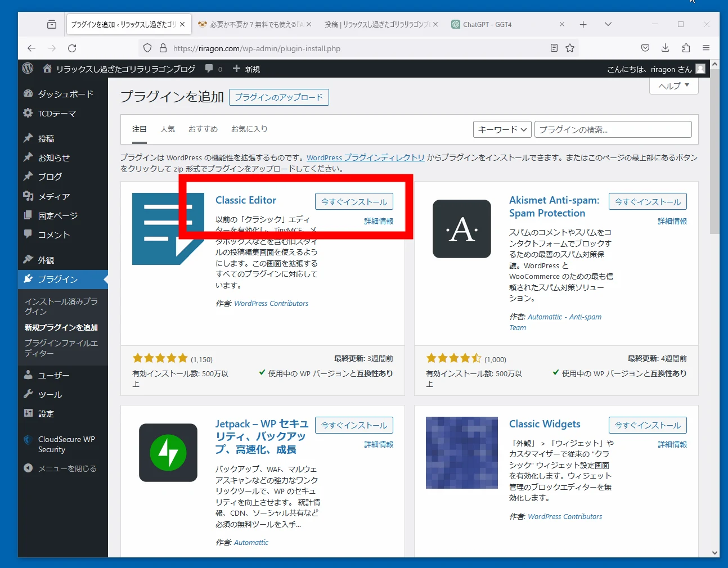The image size is (728, 568).
Task: Open 詳細情報 link for Akismet Anti-spam
Action: (x=672, y=222)
